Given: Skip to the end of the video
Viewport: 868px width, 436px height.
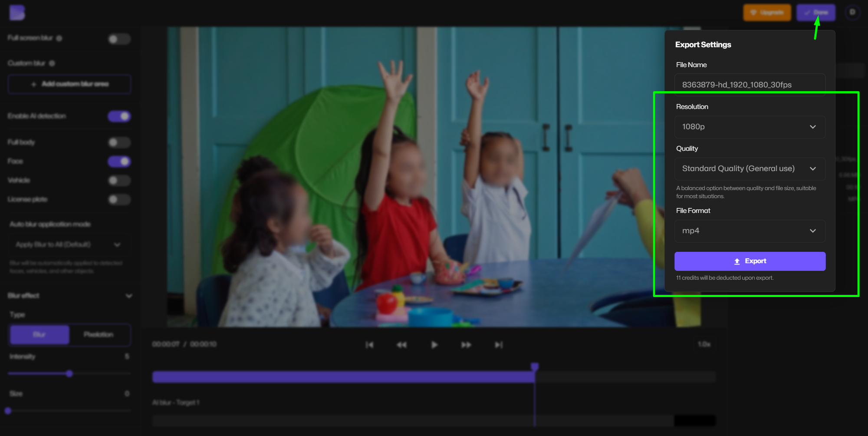Looking at the screenshot, I should (x=499, y=345).
